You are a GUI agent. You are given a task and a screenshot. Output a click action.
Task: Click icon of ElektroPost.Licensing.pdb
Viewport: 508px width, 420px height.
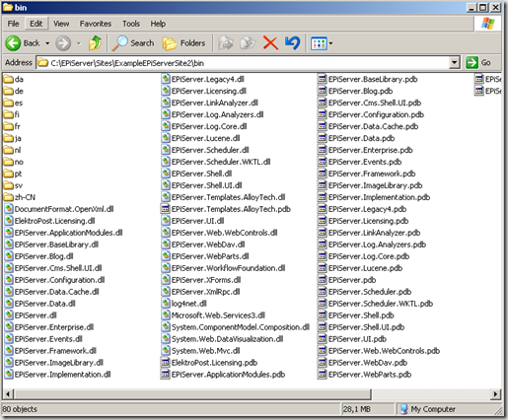pyautogui.click(x=165, y=363)
